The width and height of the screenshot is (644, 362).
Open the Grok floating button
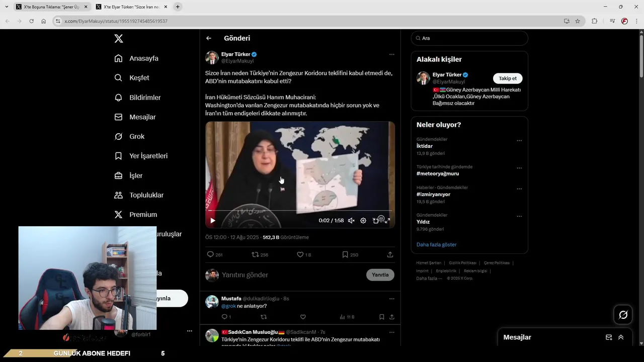(623, 315)
